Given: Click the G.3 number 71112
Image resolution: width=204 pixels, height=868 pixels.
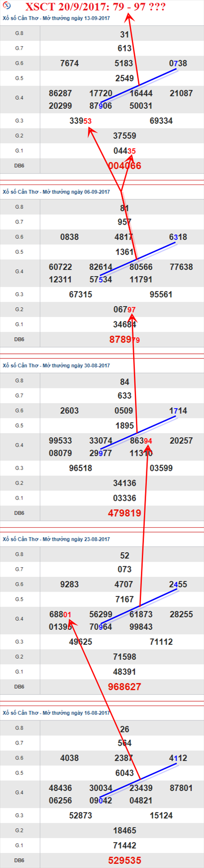Looking at the screenshot, I should pyautogui.click(x=161, y=642).
